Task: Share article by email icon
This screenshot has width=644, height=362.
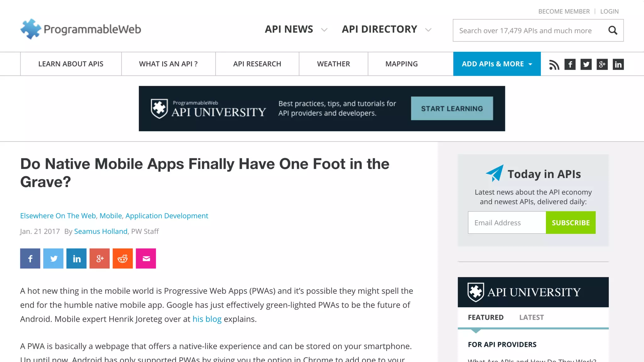Action: 146,259
